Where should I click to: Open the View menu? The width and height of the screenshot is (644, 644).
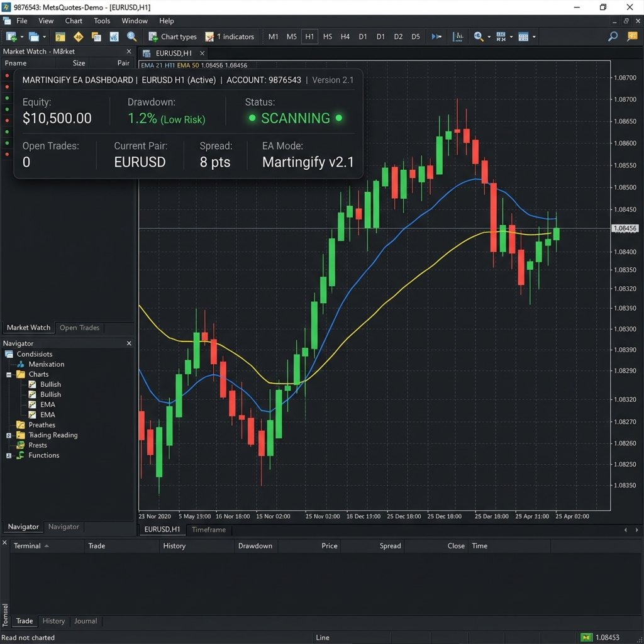click(x=46, y=21)
